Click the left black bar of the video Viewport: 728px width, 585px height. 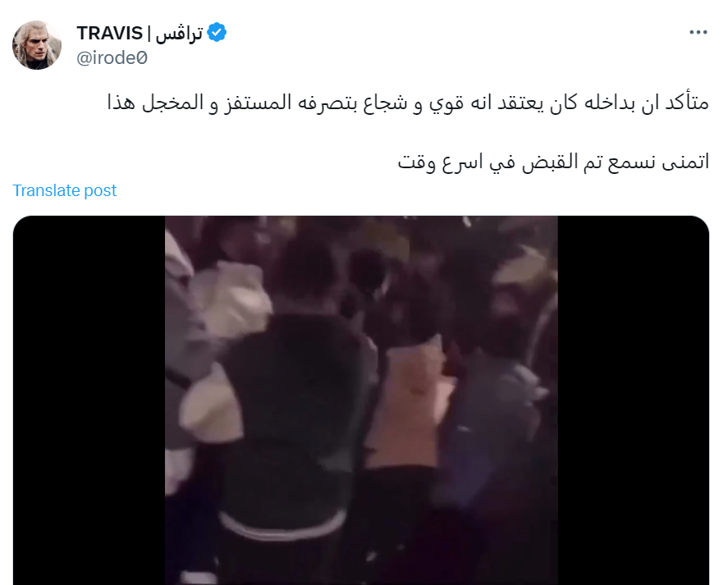point(89,400)
